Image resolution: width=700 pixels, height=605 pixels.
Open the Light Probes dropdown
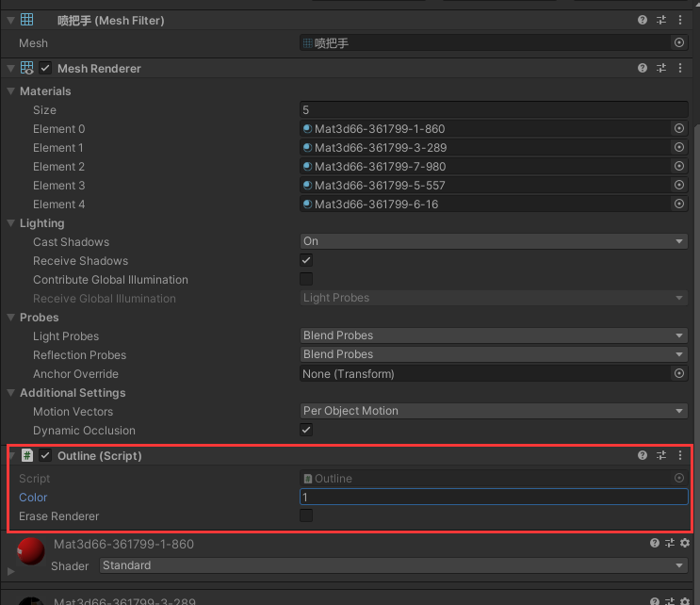[494, 335]
